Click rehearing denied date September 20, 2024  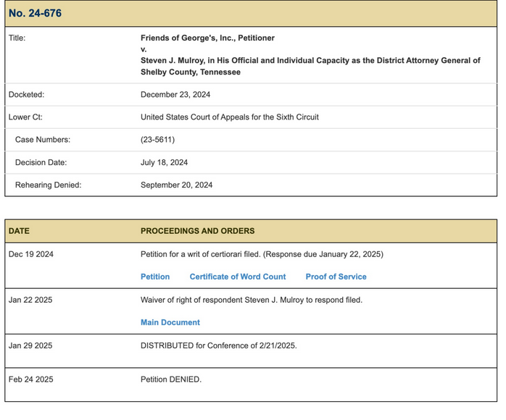[x=176, y=185]
